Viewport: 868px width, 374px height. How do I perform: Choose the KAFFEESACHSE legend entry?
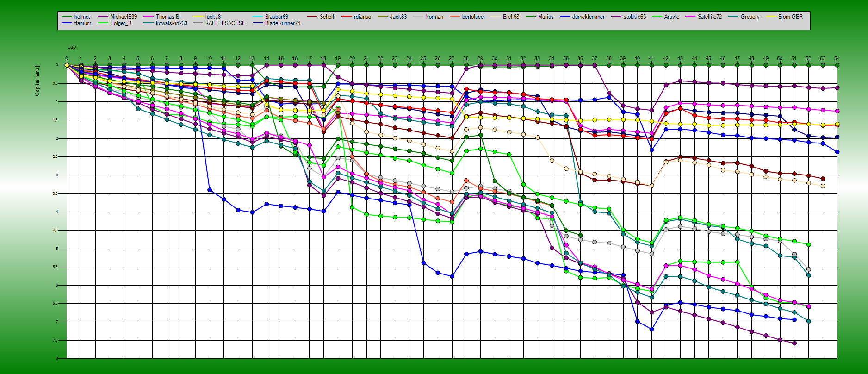point(225,23)
